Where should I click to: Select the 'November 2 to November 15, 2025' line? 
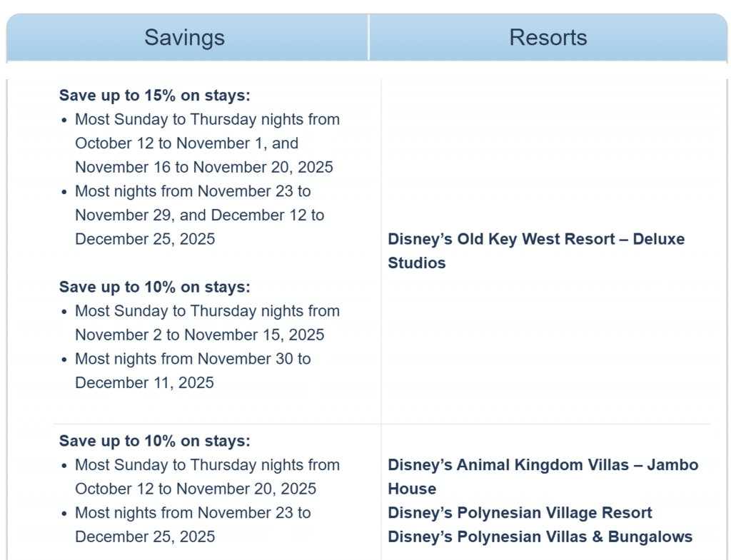click(200, 335)
